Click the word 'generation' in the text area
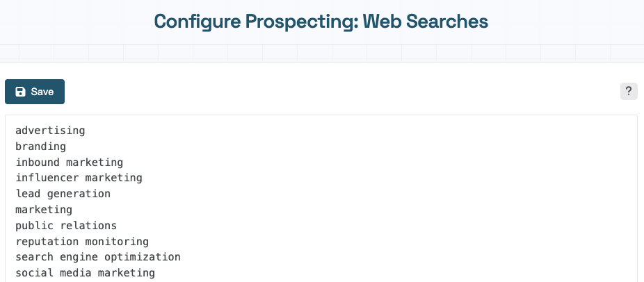644x282 pixels. click(79, 194)
